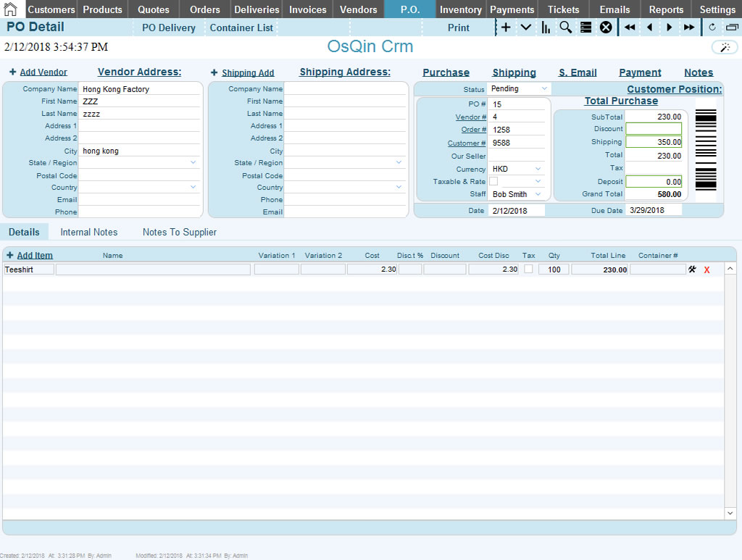Click the Customer # link
The width and height of the screenshot is (742, 560).
pos(467,143)
